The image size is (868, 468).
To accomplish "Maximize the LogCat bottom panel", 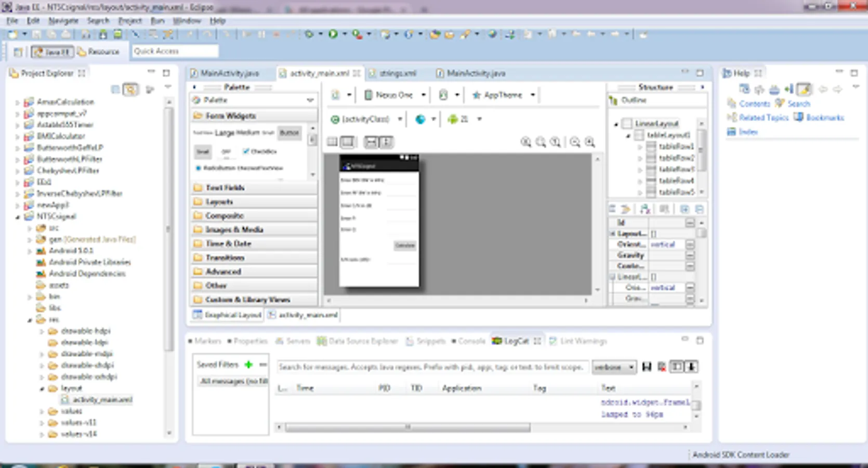I will (x=700, y=341).
